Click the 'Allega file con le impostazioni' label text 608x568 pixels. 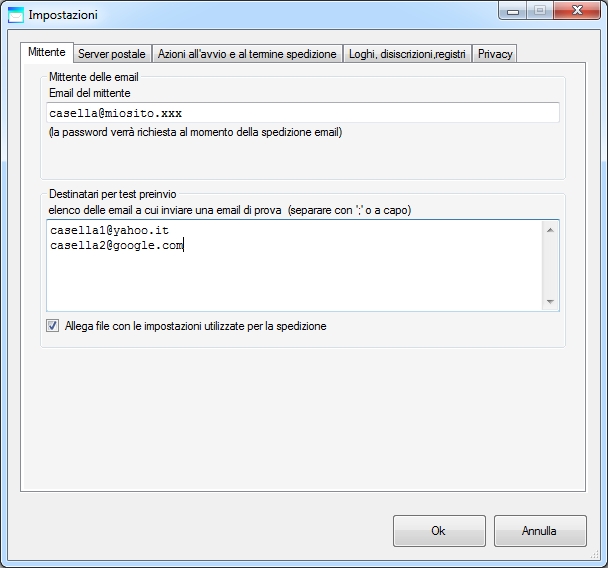coord(195,326)
